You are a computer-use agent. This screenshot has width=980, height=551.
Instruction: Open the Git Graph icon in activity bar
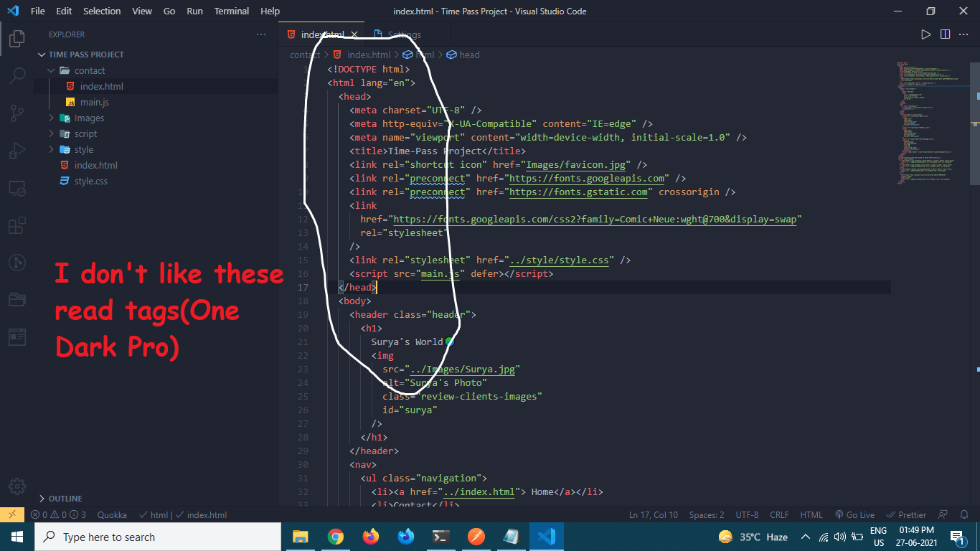coord(17,263)
